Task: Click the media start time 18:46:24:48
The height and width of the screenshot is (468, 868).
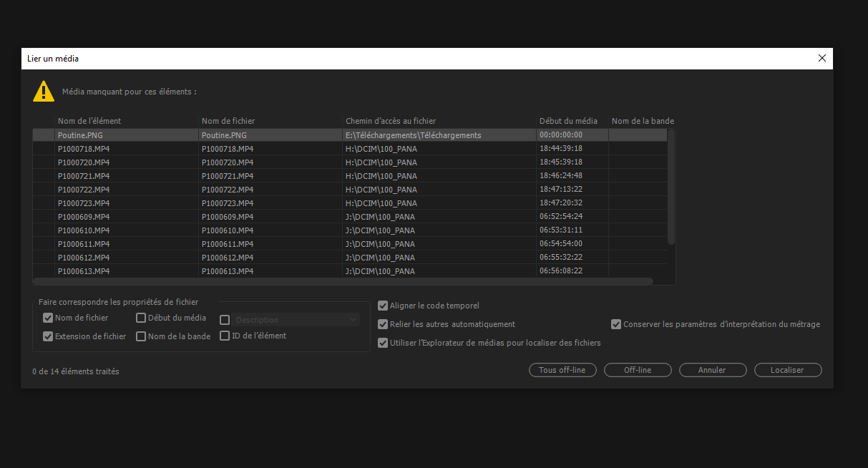Action: click(x=561, y=176)
